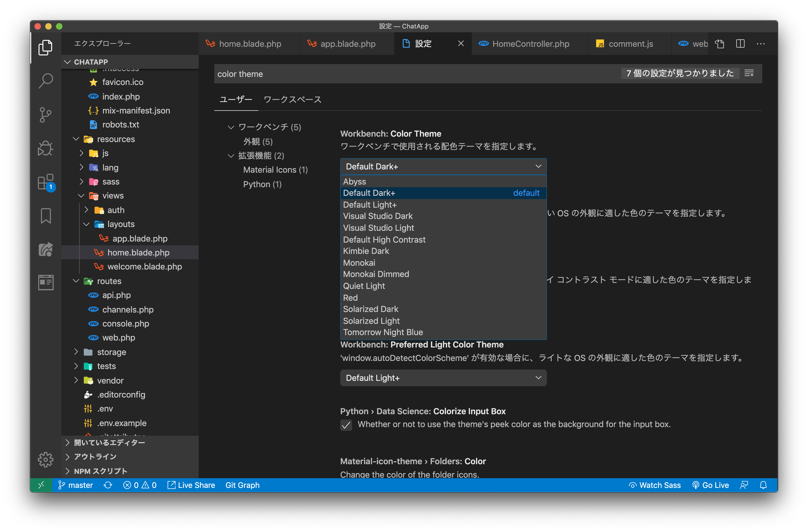Pick the Monokai theme option
This screenshot has width=808, height=532.
click(x=443, y=263)
